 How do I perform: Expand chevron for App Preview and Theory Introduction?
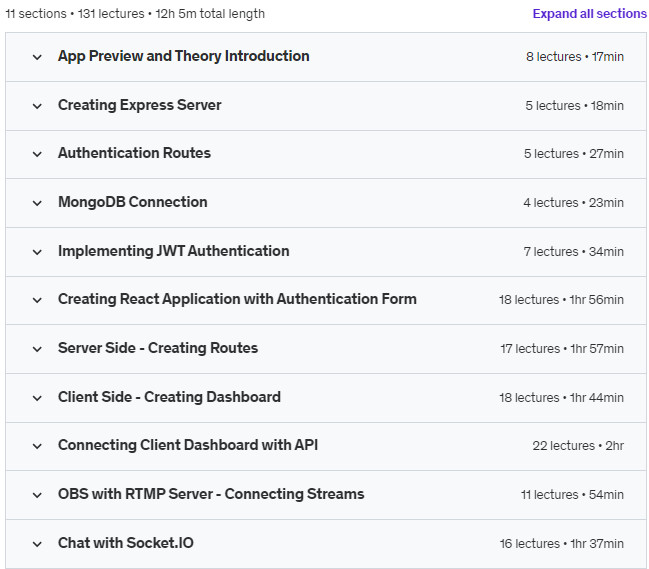(37, 57)
